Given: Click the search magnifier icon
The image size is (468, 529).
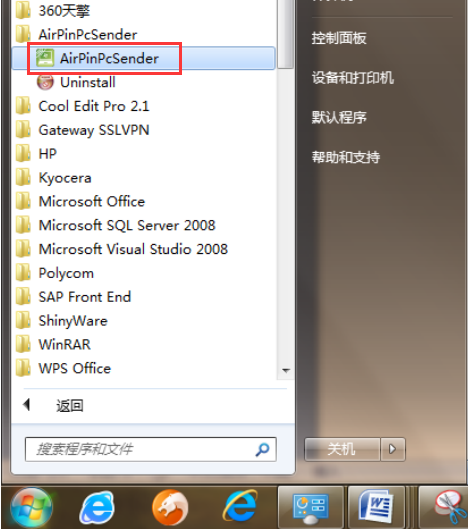Looking at the screenshot, I should click(263, 449).
